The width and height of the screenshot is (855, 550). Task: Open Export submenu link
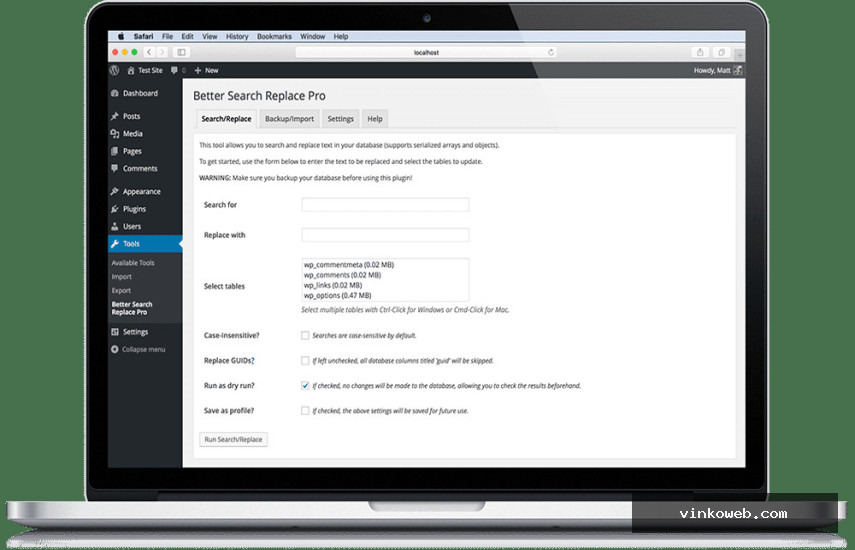click(x=121, y=291)
